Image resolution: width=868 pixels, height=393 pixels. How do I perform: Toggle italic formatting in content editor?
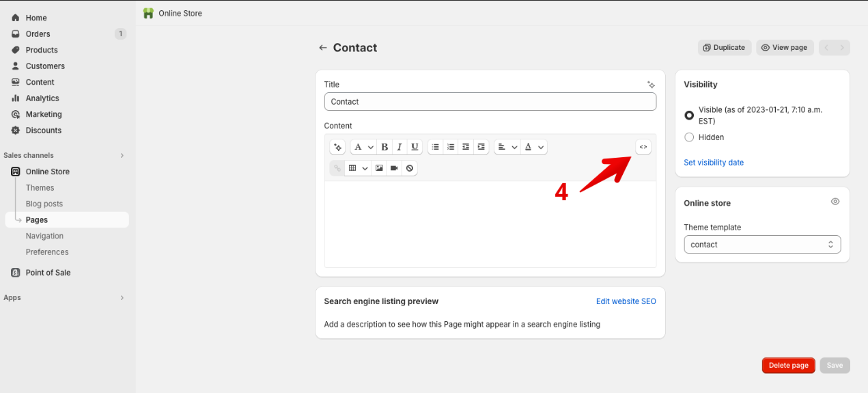click(400, 147)
